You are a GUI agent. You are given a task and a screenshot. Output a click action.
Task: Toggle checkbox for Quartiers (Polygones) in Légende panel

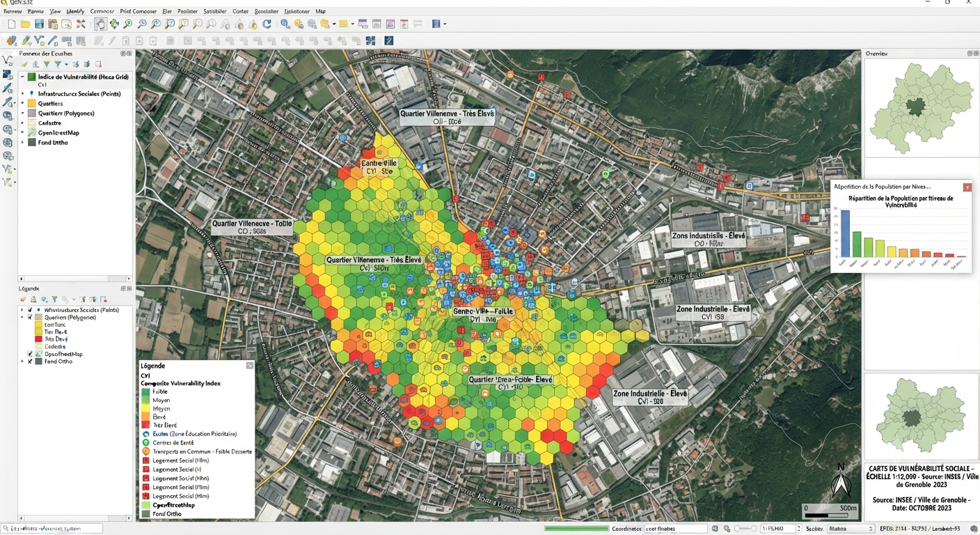pyautogui.click(x=30, y=317)
